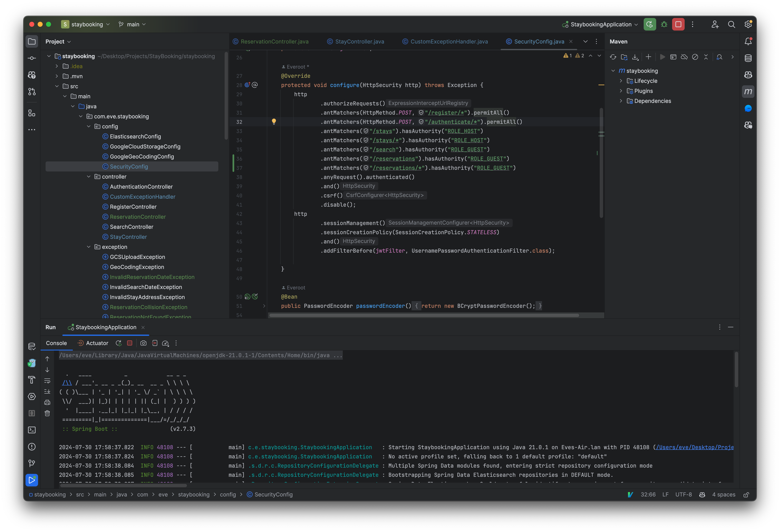Click the config breadcrumb in status bar
780x532 pixels.
click(x=228, y=494)
